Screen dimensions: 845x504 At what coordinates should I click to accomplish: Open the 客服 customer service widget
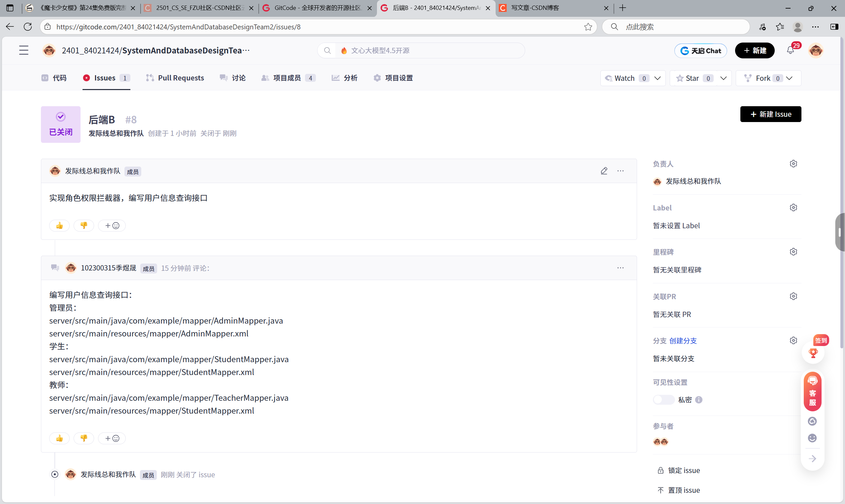coord(812,392)
